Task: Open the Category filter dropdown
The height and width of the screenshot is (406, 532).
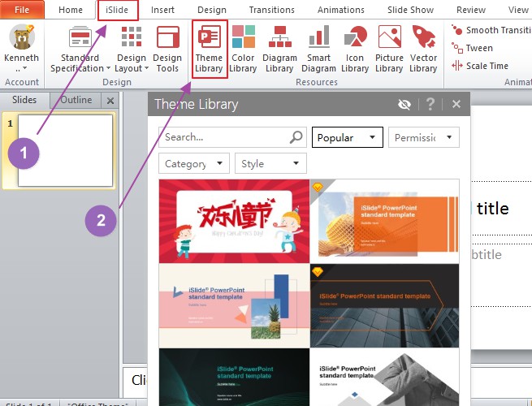Action: click(194, 163)
